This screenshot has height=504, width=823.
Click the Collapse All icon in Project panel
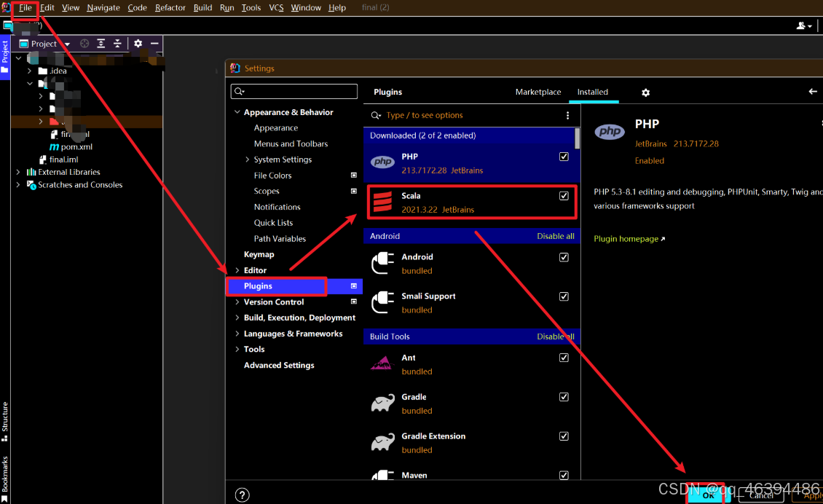tap(117, 44)
